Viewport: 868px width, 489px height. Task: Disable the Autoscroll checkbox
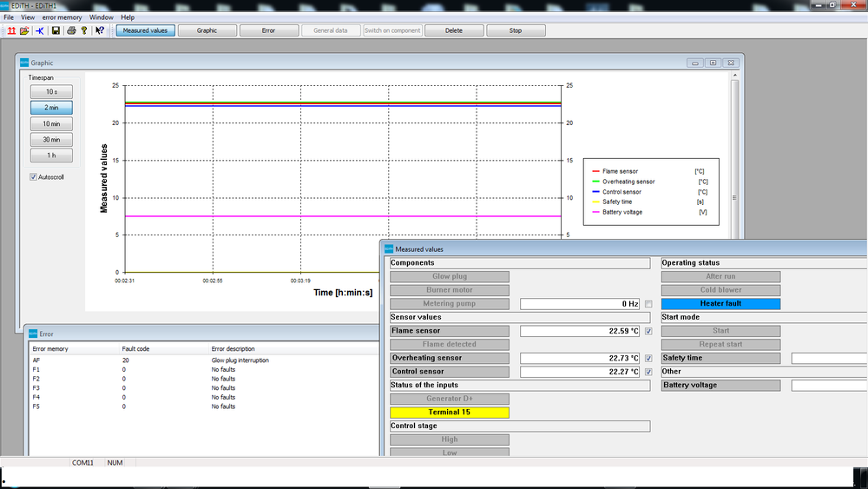click(34, 177)
